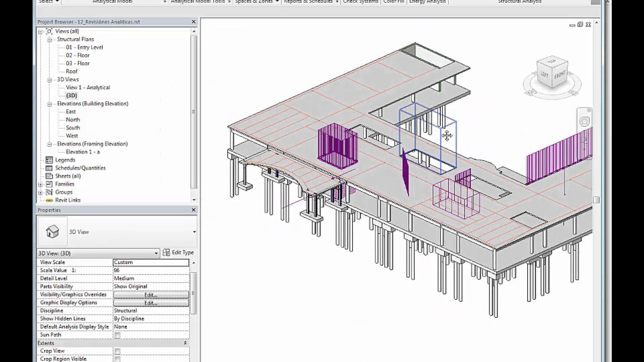
Task: Click the Reports & Schedules panel title
Action: [x=308, y=2]
